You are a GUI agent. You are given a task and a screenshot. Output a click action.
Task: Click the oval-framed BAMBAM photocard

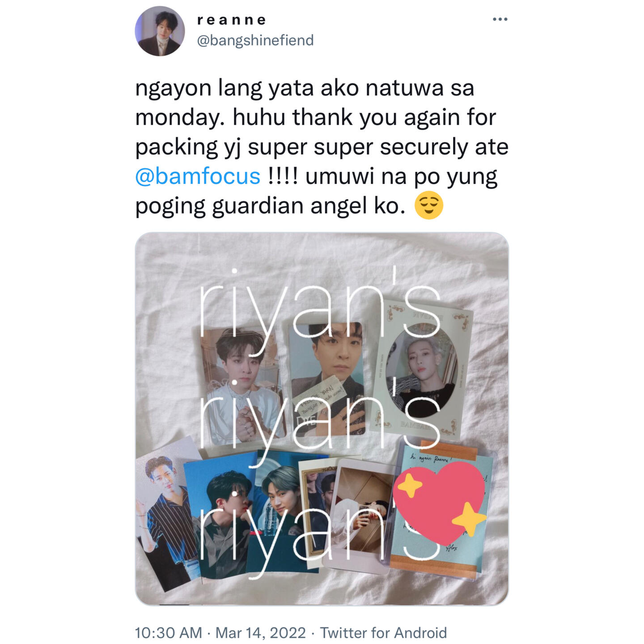[x=420, y=368]
